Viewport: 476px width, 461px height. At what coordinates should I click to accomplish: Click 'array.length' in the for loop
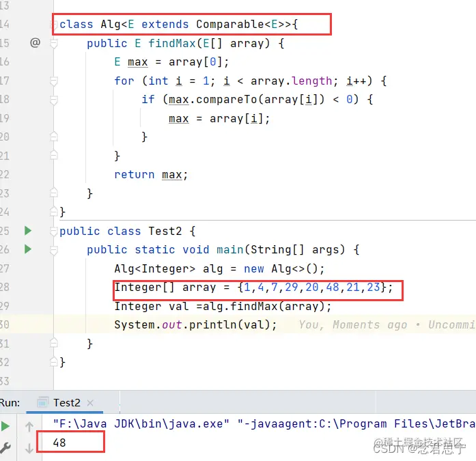tap(292, 81)
